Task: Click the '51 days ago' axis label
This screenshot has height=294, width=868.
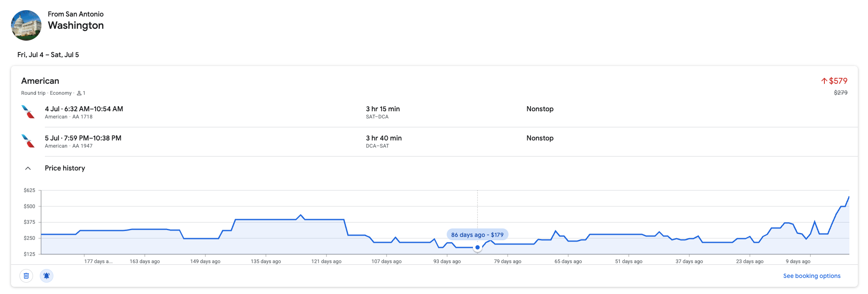Action: click(629, 261)
